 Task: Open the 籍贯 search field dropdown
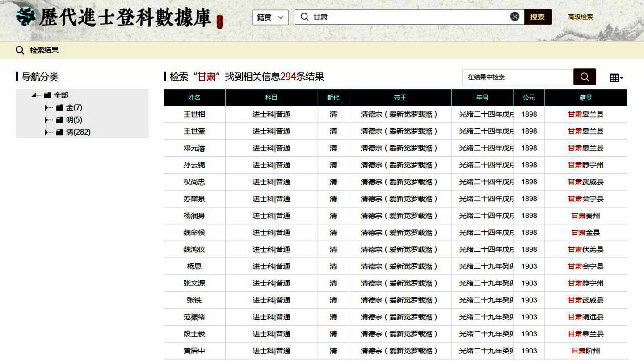(x=270, y=17)
